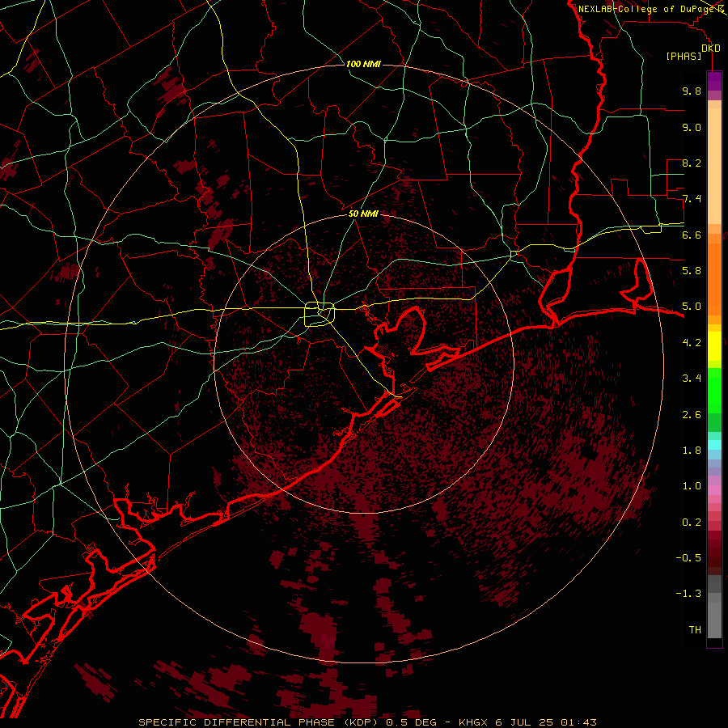Click the [PHAS] unit label
728x728 pixels.
click(x=684, y=57)
